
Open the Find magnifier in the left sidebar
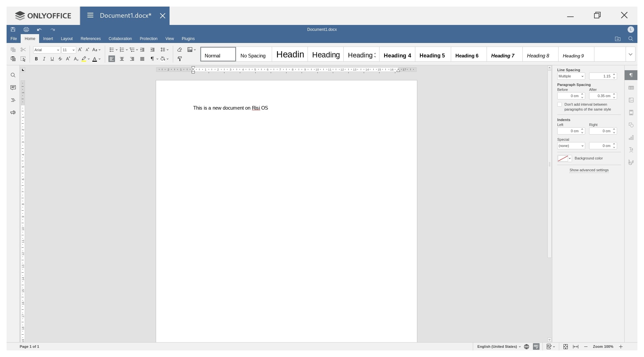[x=13, y=75]
